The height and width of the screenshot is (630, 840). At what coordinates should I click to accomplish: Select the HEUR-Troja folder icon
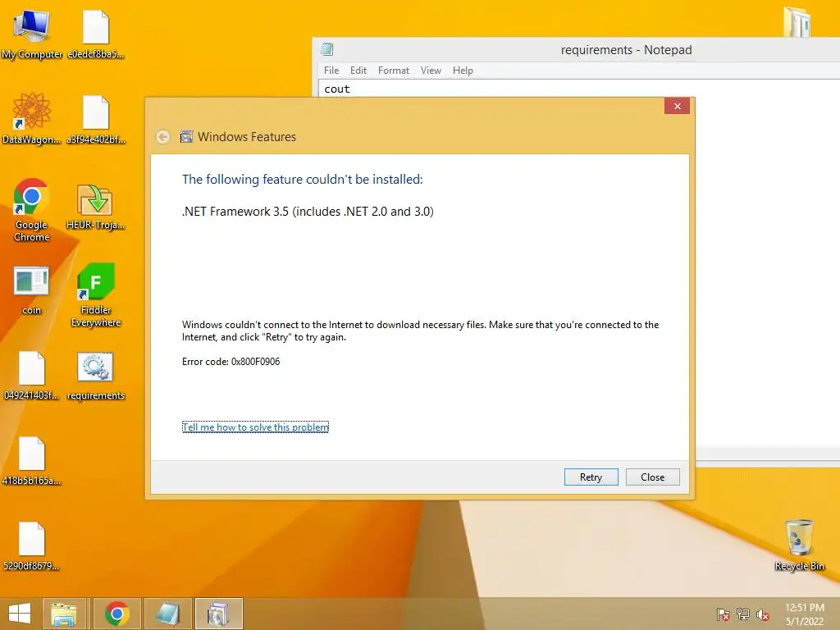(x=95, y=207)
